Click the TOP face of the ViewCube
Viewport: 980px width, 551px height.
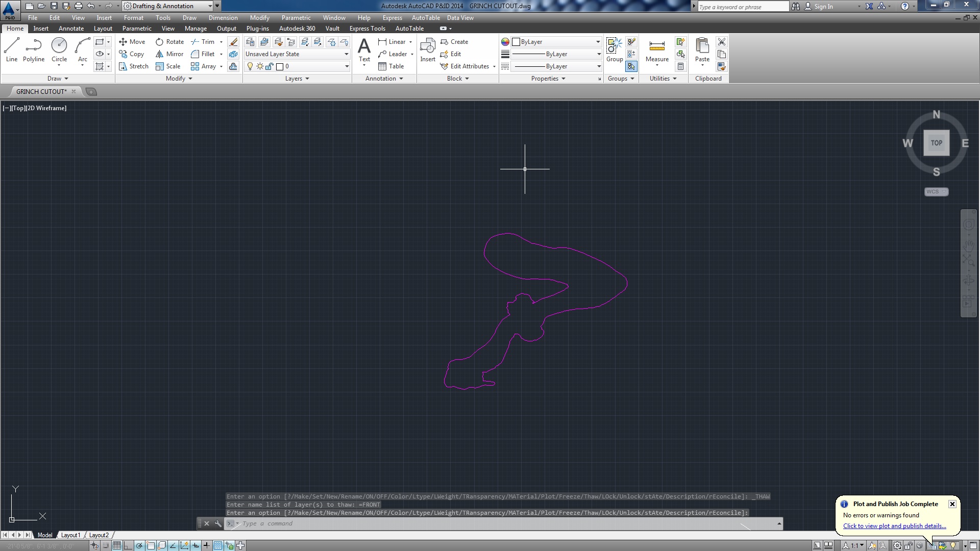(937, 143)
